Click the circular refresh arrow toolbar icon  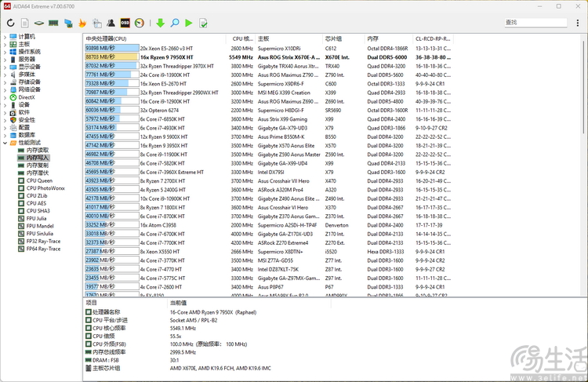(x=10, y=24)
